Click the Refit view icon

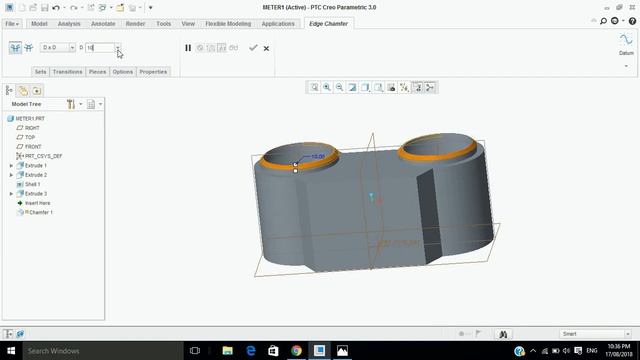(x=314, y=87)
